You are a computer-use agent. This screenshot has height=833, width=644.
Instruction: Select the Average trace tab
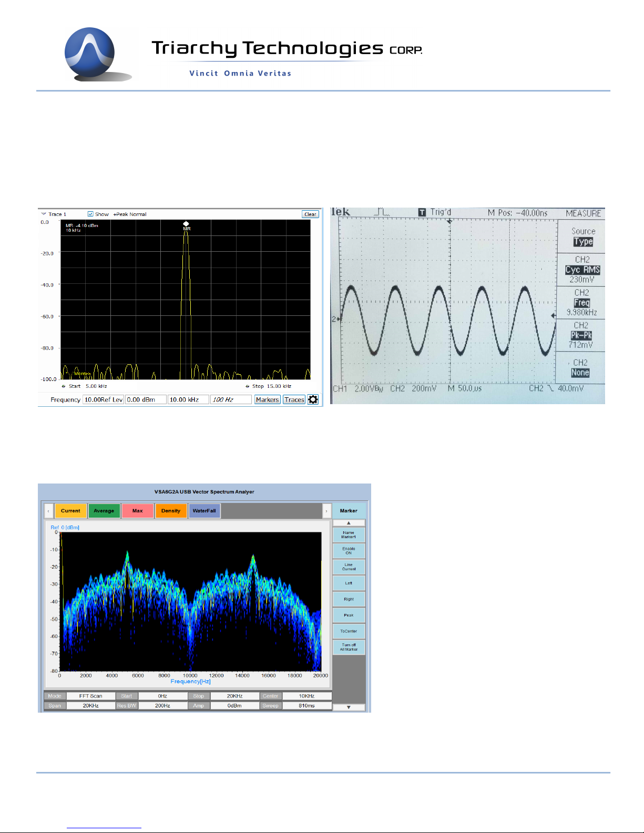104,511
